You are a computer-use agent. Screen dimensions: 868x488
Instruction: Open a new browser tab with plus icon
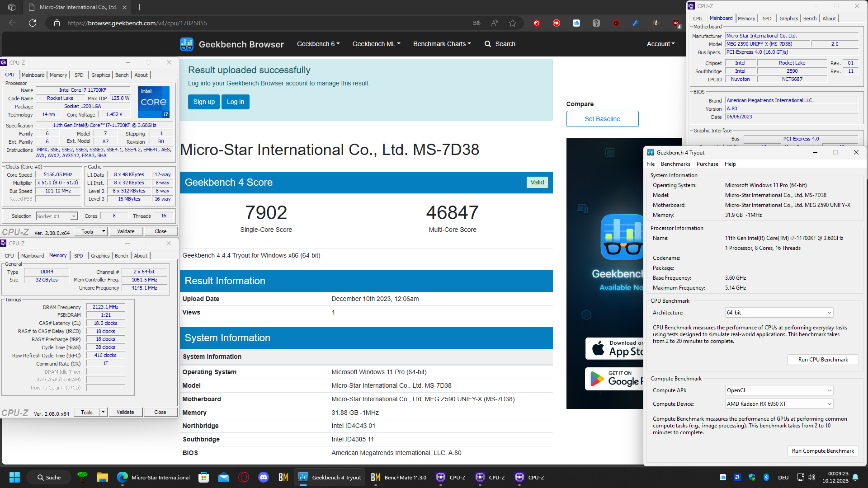[140, 7]
